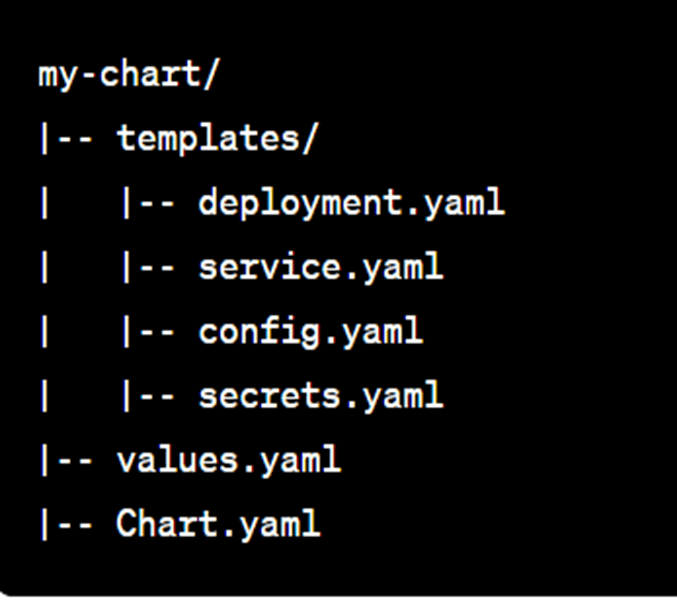Viewport: 677px width, 605px height.
Task: Click the trailing slash after my-chart
Action: click(x=212, y=74)
